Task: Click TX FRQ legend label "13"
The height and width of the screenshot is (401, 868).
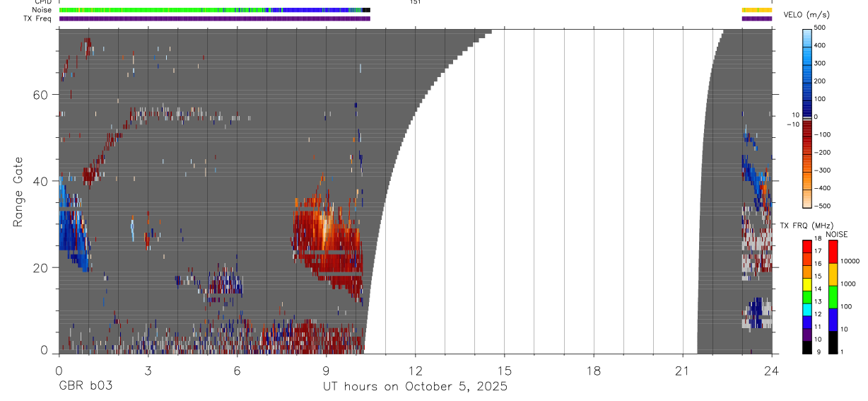Action: coord(817,301)
